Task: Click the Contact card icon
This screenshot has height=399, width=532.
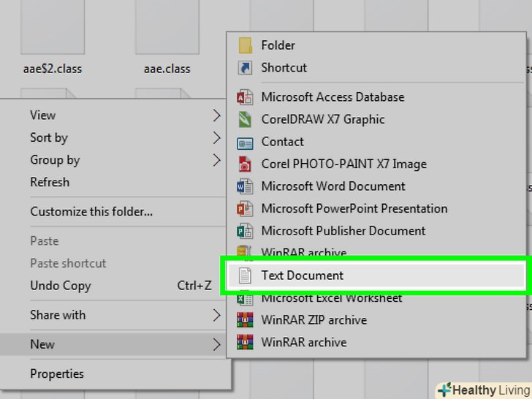Action: pyautogui.click(x=245, y=143)
